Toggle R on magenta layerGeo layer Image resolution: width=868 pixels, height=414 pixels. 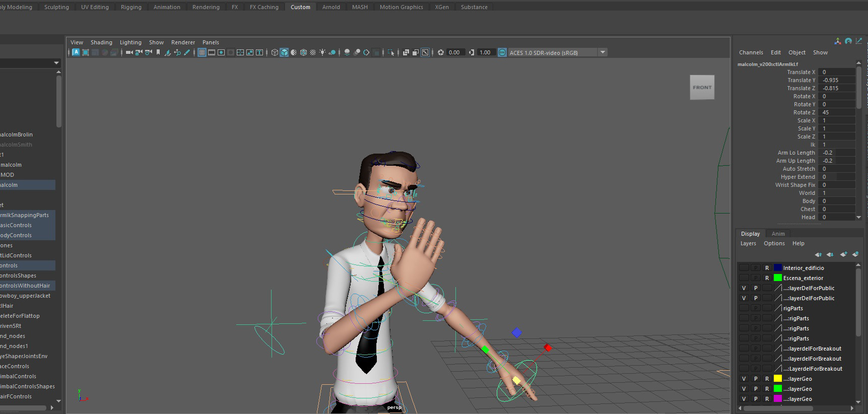tap(767, 399)
